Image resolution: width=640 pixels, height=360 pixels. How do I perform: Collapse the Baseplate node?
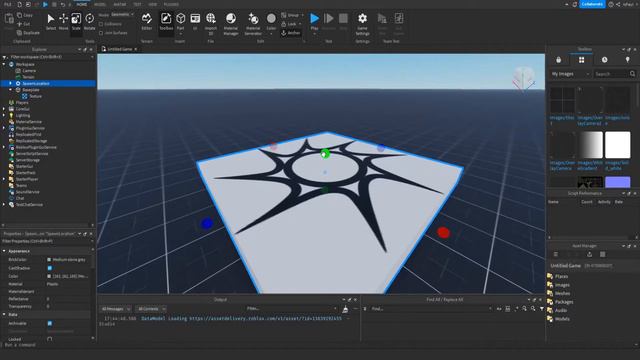(11, 90)
